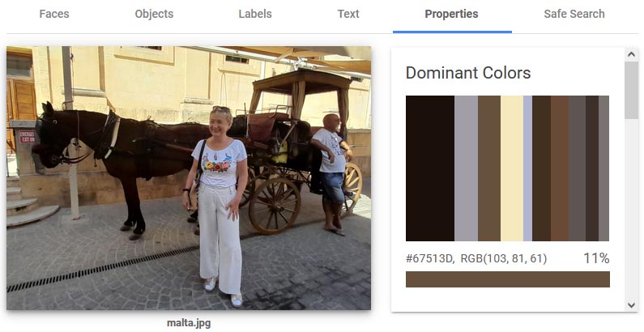
Task: Open the Objects tab
Action: click(154, 14)
